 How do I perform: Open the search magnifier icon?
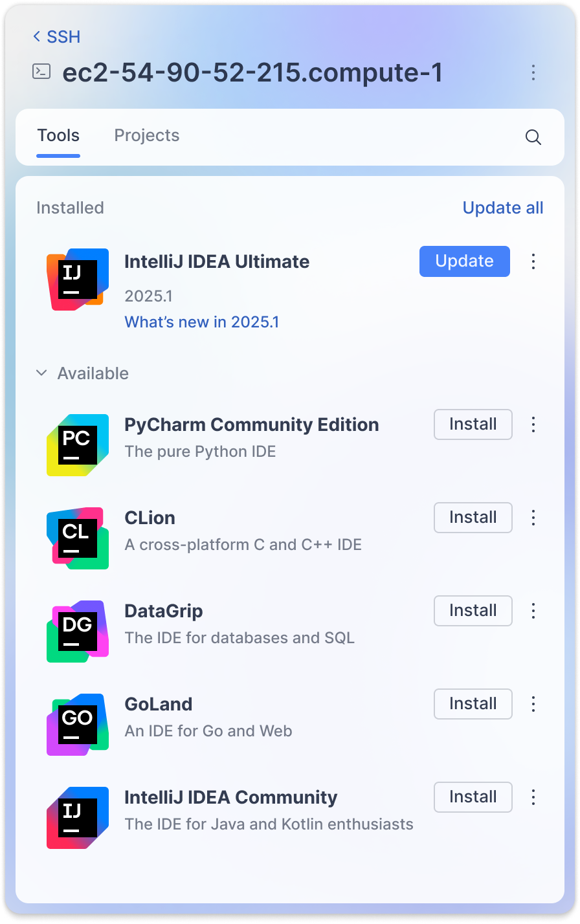click(533, 137)
